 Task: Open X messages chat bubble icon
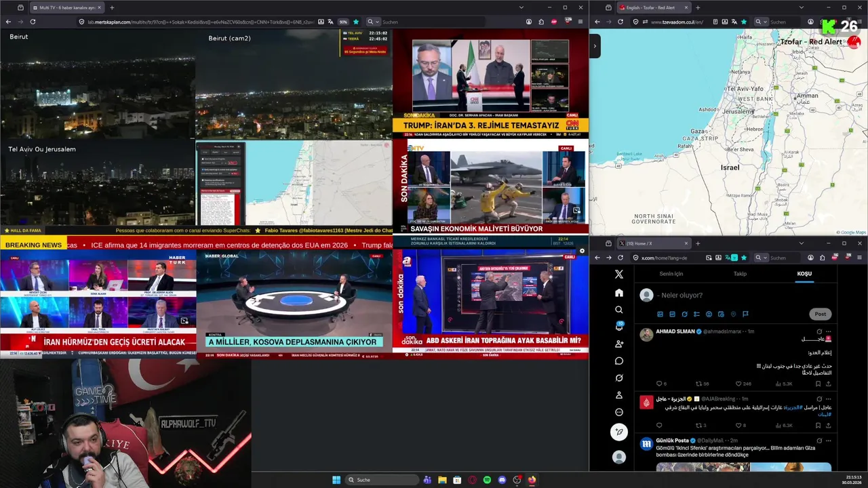(618, 361)
